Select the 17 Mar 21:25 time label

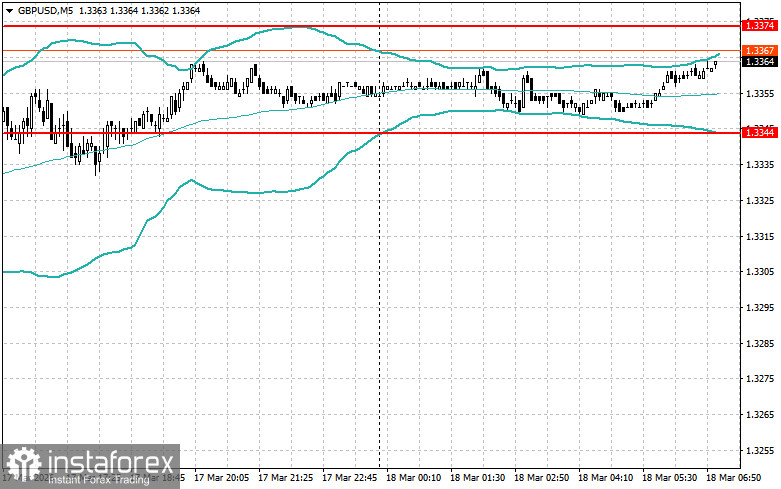coord(286,478)
